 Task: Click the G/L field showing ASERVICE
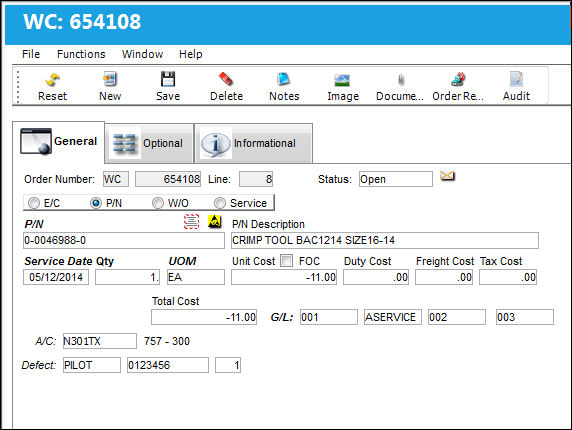(x=393, y=317)
